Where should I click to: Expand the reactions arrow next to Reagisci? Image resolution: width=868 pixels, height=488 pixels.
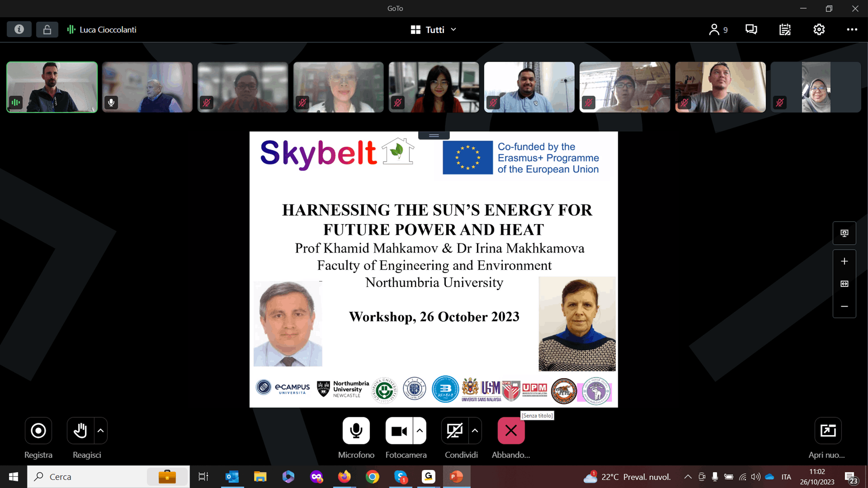point(101,431)
